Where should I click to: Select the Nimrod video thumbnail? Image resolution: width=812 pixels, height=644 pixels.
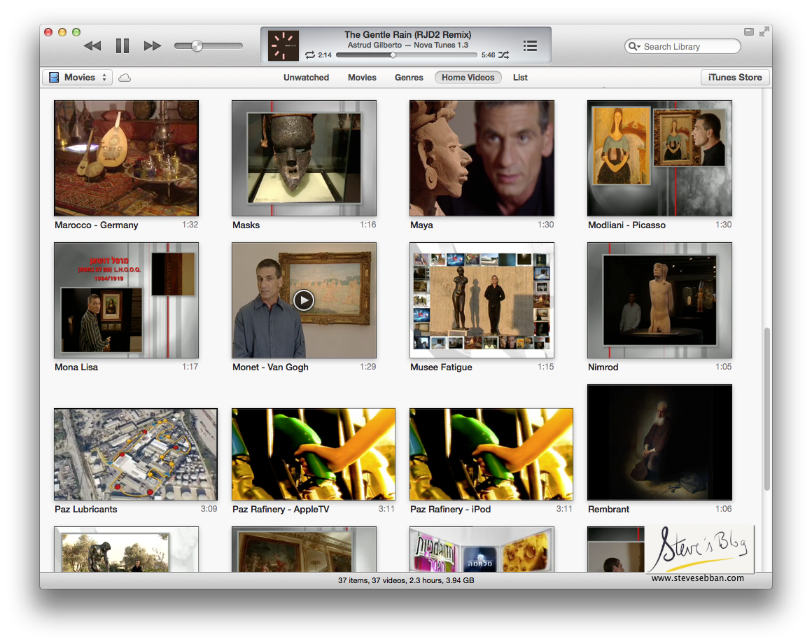tap(659, 300)
